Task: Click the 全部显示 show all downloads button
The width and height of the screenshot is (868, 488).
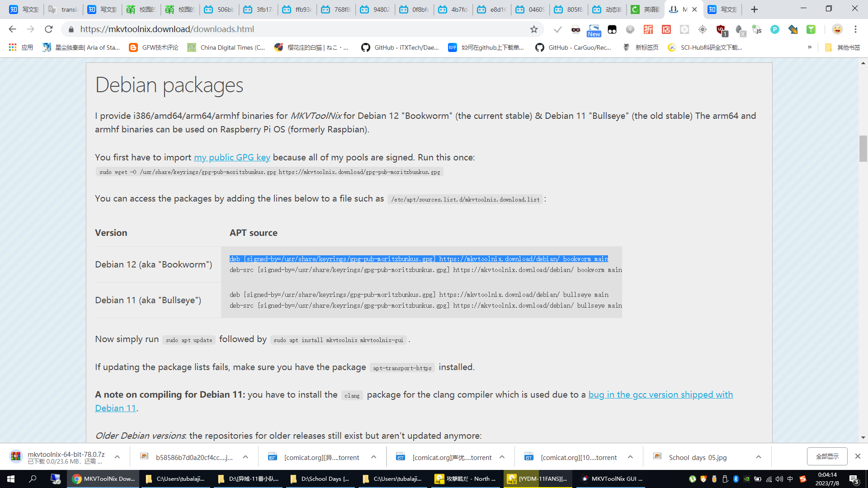Action: click(x=827, y=456)
